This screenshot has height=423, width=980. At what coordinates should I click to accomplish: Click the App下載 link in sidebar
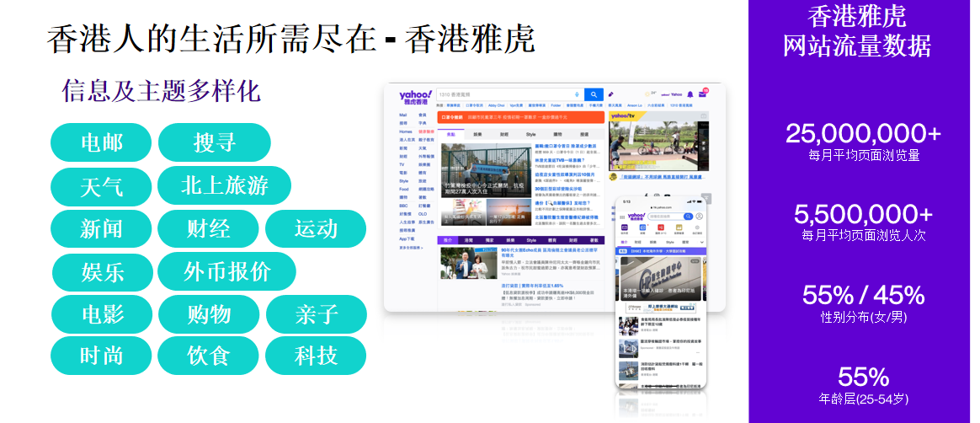pyautogui.click(x=407, y=239)
